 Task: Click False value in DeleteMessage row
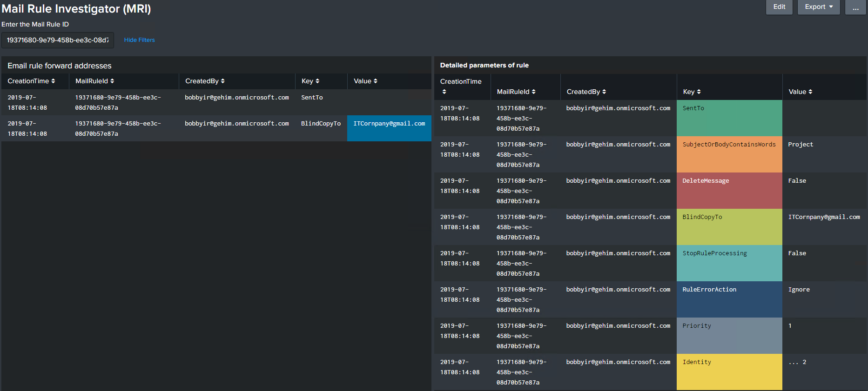(x=797, y=180)
